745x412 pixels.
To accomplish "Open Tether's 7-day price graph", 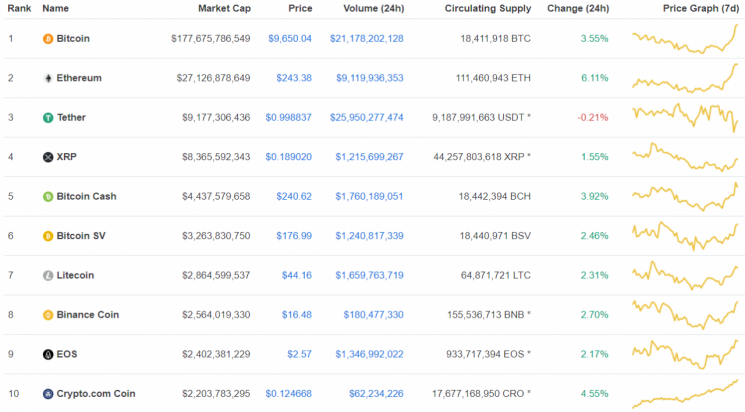I will 685,118.
